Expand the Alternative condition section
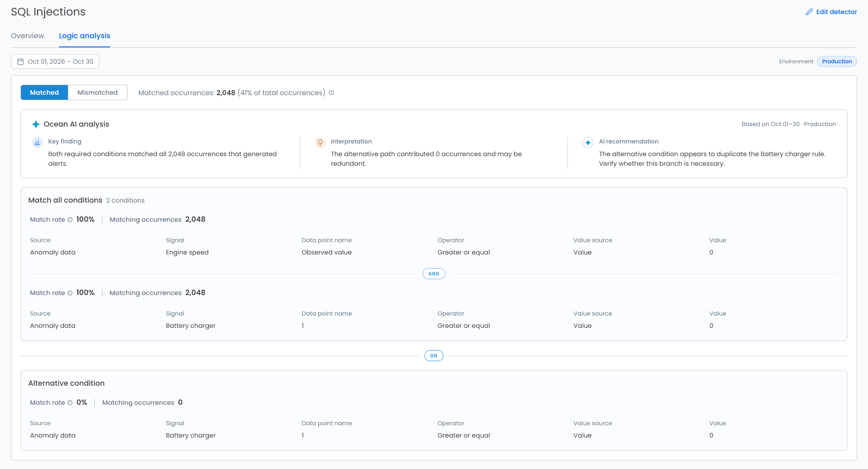Image resolution: width=868 pixels, height=469 pixels. [66, 383]
